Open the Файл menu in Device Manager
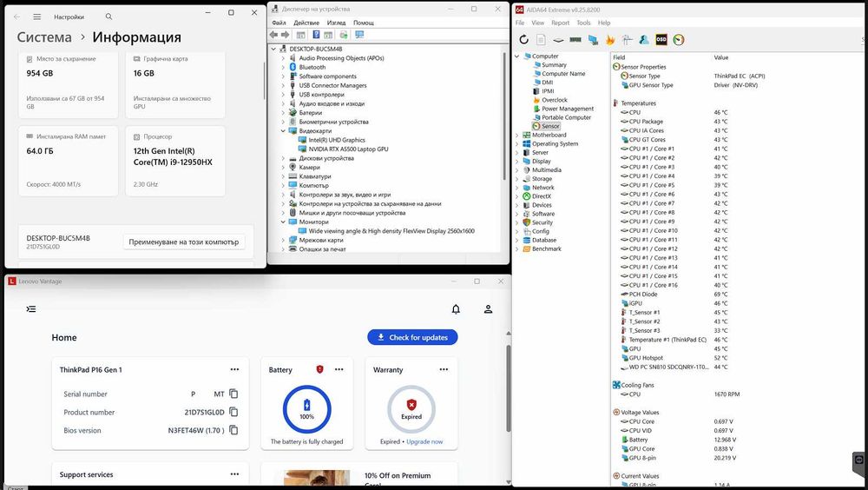This screenshot has width=868, height=490. (x=279, y=23)
